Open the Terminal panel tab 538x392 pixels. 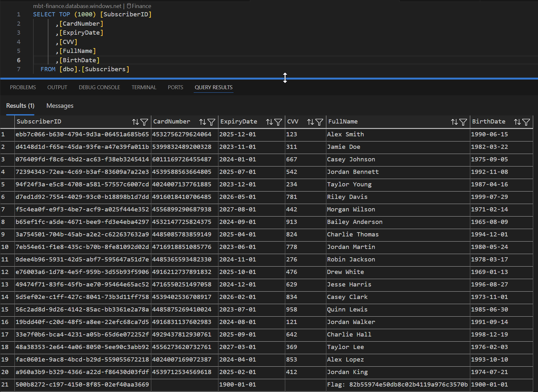tap(144, 87)
